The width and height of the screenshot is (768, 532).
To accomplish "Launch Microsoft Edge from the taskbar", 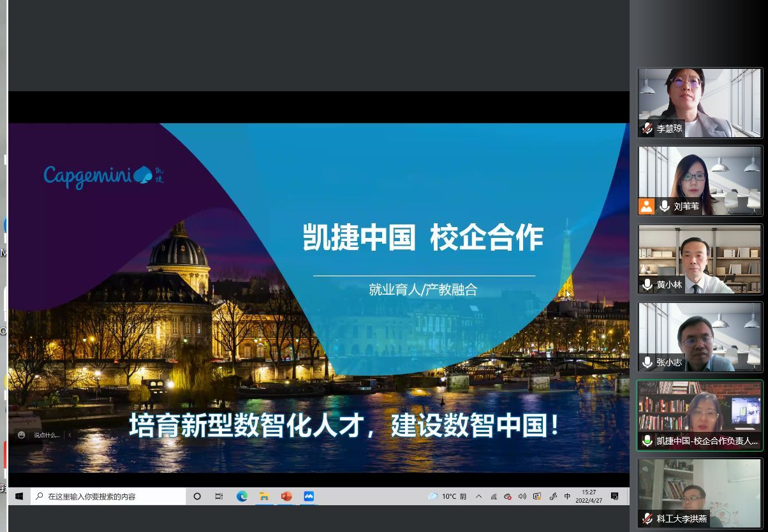I will [x=242, y=496].
